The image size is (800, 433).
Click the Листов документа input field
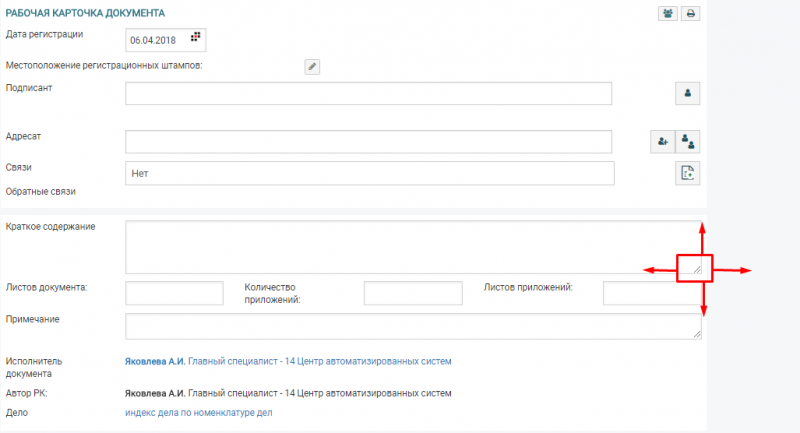174,293
